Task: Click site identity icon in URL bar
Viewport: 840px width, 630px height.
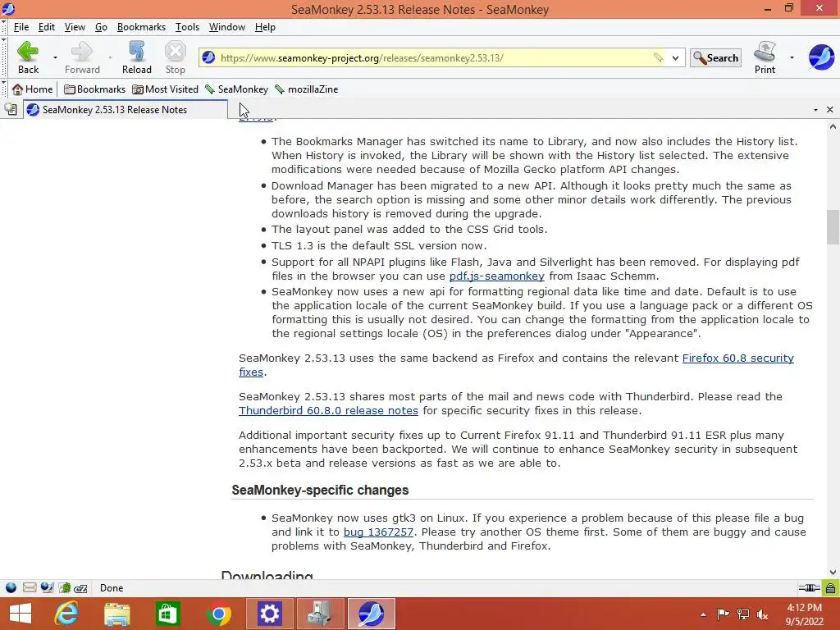Action: point(209,58)
